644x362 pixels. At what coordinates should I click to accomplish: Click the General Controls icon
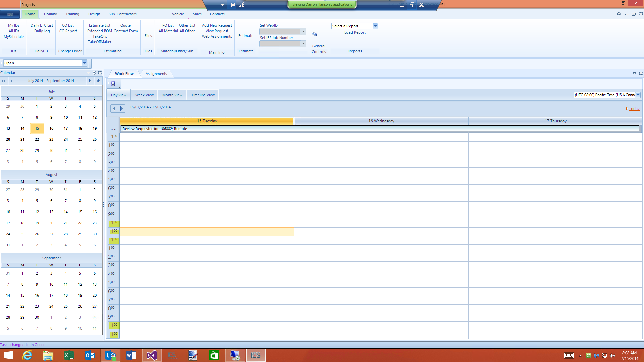tap(314, 34)
